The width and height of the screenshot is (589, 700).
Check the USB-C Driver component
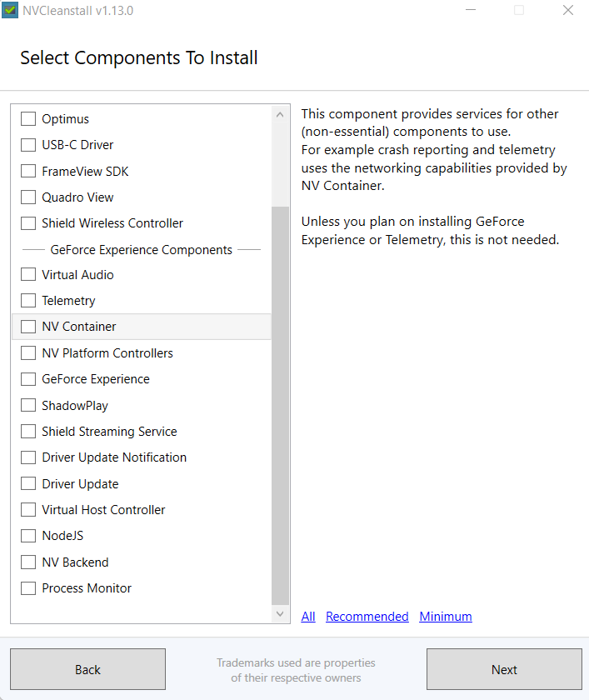(x=28, y=145)
